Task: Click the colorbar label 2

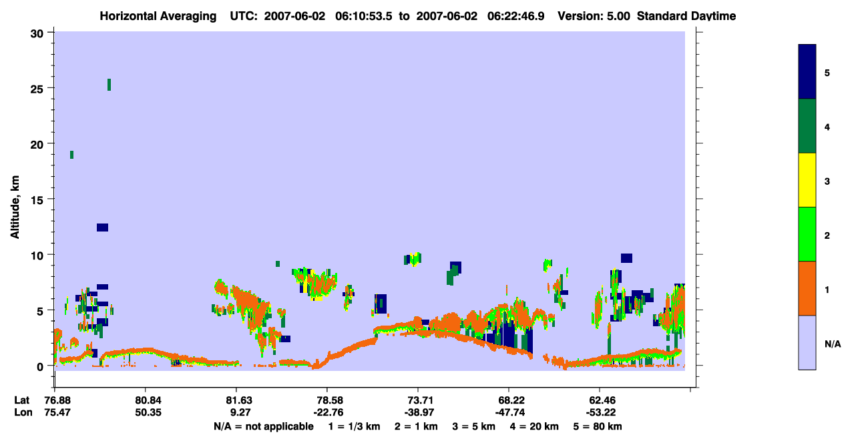Action: click(x=827, y=234)
